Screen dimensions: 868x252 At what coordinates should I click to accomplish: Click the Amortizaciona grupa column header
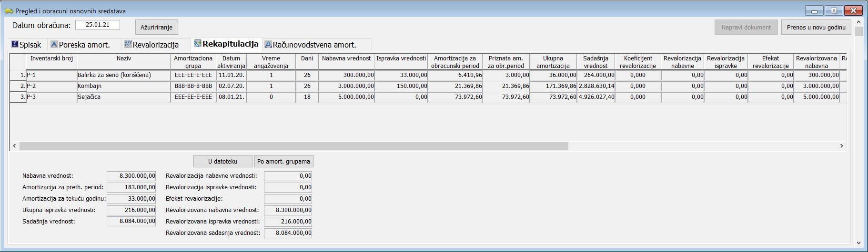click(193, 62)
